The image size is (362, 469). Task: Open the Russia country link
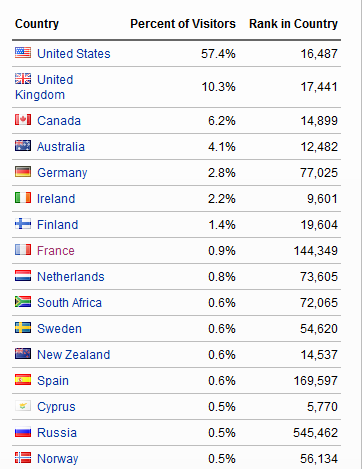[57, 433]
